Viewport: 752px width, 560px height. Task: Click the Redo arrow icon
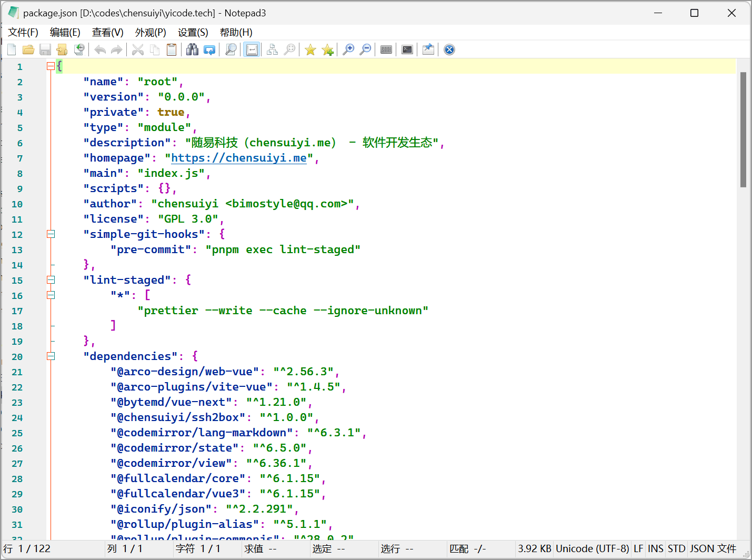click(117, 49)
